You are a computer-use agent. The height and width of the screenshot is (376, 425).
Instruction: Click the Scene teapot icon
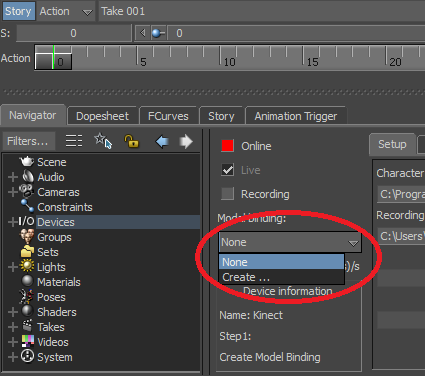(x=27, y=162)
